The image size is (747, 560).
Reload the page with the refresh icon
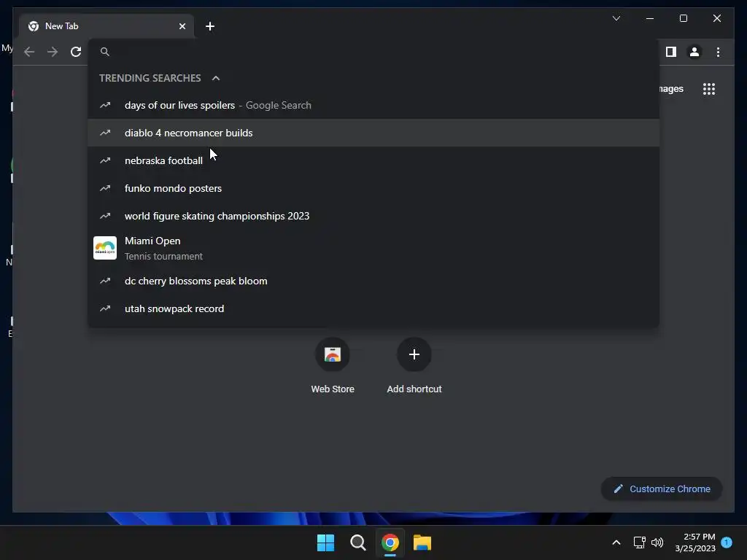click(x=76, y=52)
